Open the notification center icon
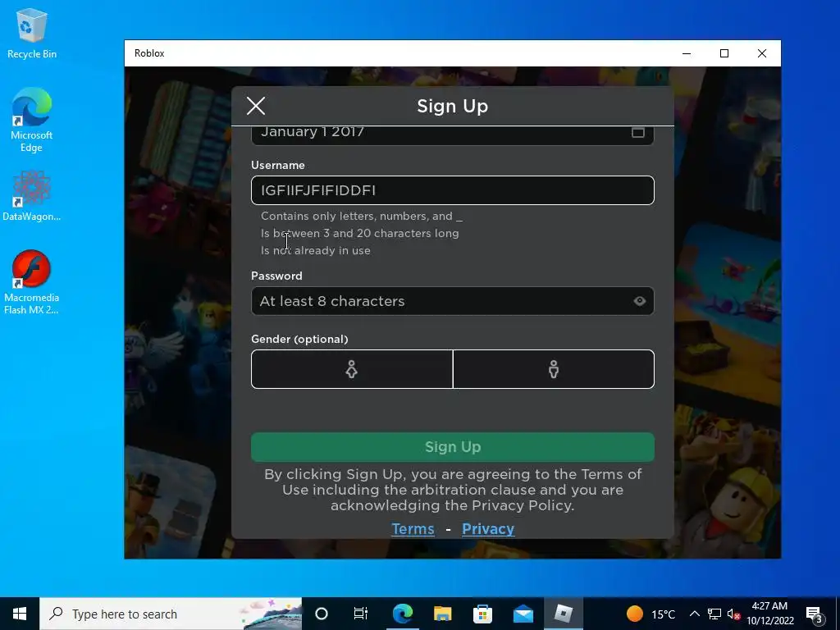840x630 pixels. (815, 614)
